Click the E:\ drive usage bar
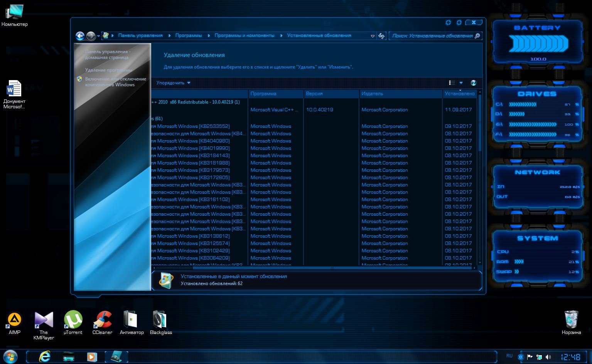This screenshot has width=592, height=364. point(533,124)
